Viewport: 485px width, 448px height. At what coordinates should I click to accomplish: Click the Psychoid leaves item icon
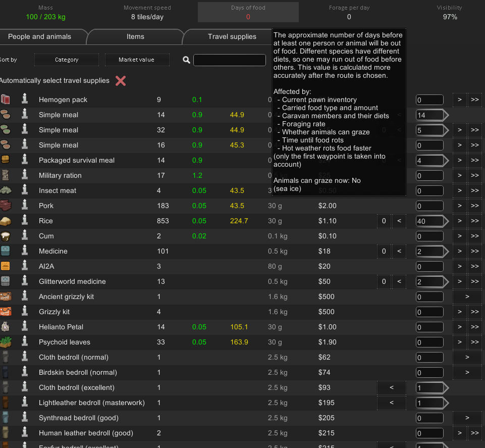[6, 342]
